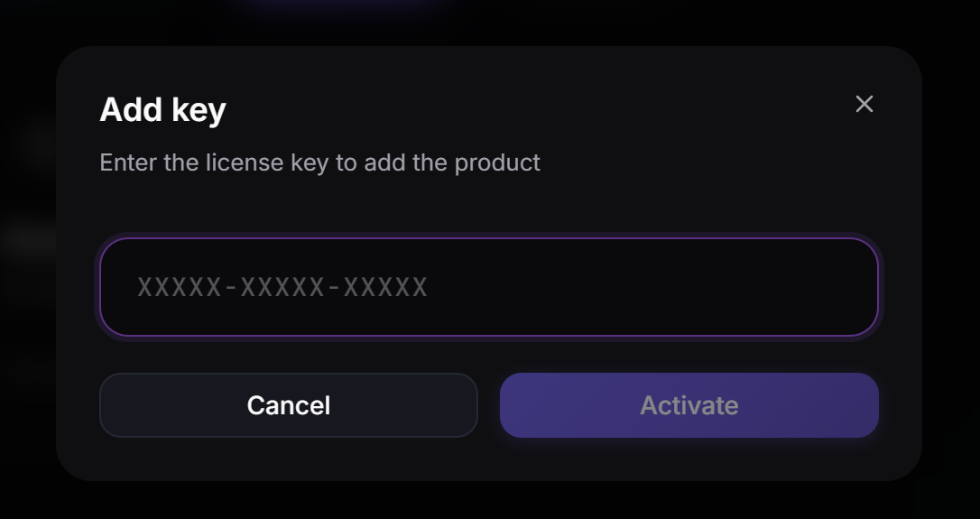
Task: Focus the XXXXX-XXXXX-XXXXX text box
Action: [488, 287]
